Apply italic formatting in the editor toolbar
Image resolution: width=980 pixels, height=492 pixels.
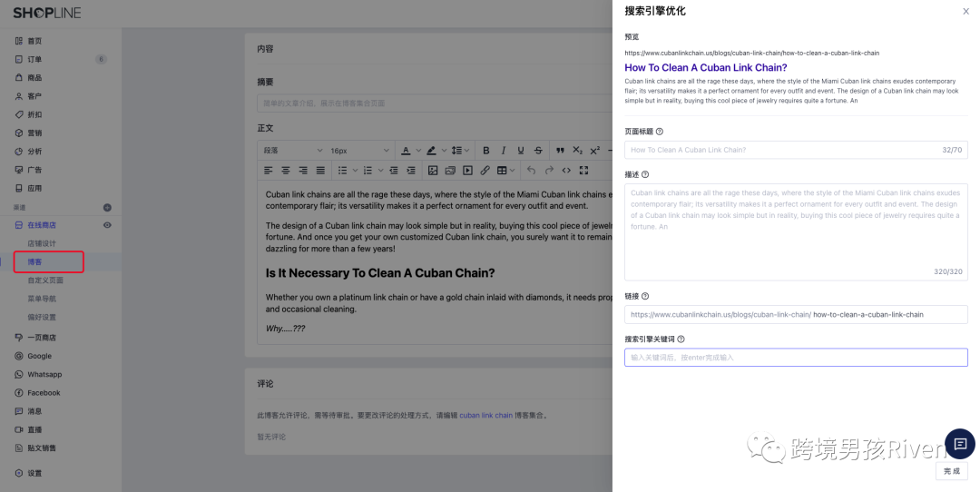[503, 151]
